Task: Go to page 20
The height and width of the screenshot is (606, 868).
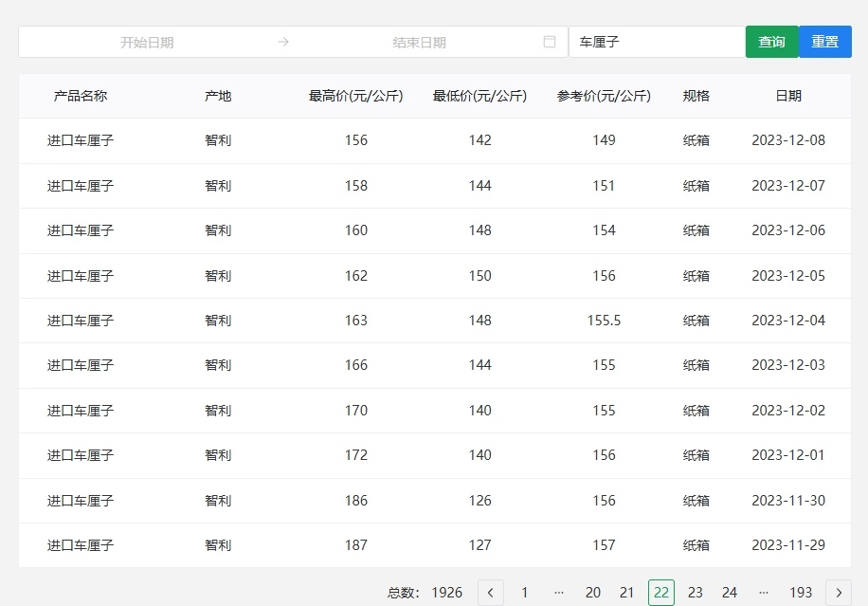Action: pos(593,592)
